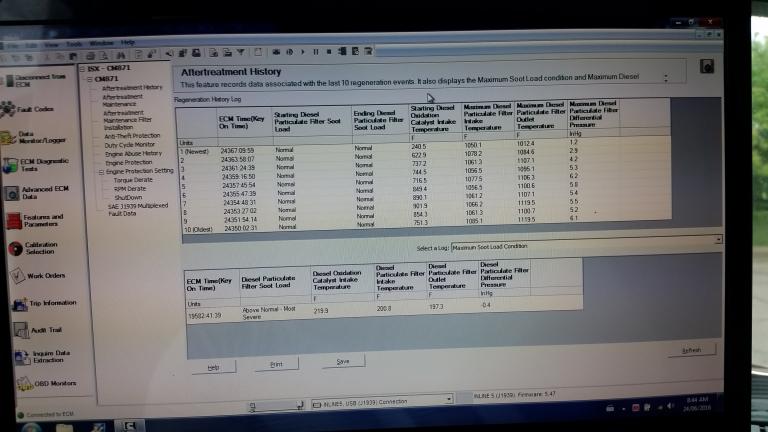This screenshot has width=768, height=432.
Task: Click the '10 (Oldest)' row label
Action: point(198,229)
